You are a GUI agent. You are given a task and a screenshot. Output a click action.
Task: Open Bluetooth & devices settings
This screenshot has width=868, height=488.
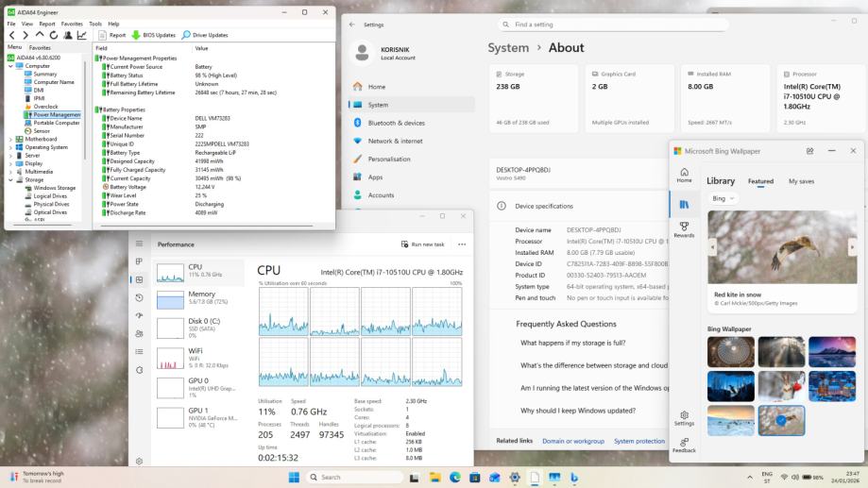point(411,123)
